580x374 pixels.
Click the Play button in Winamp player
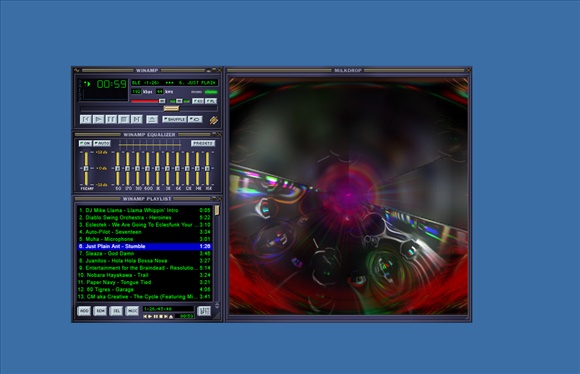point(98,119)
